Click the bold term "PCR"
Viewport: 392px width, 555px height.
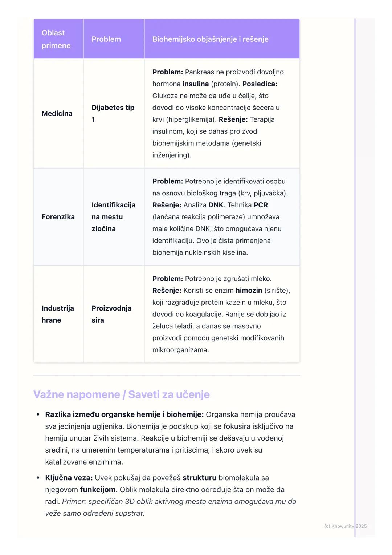[261, 205]
